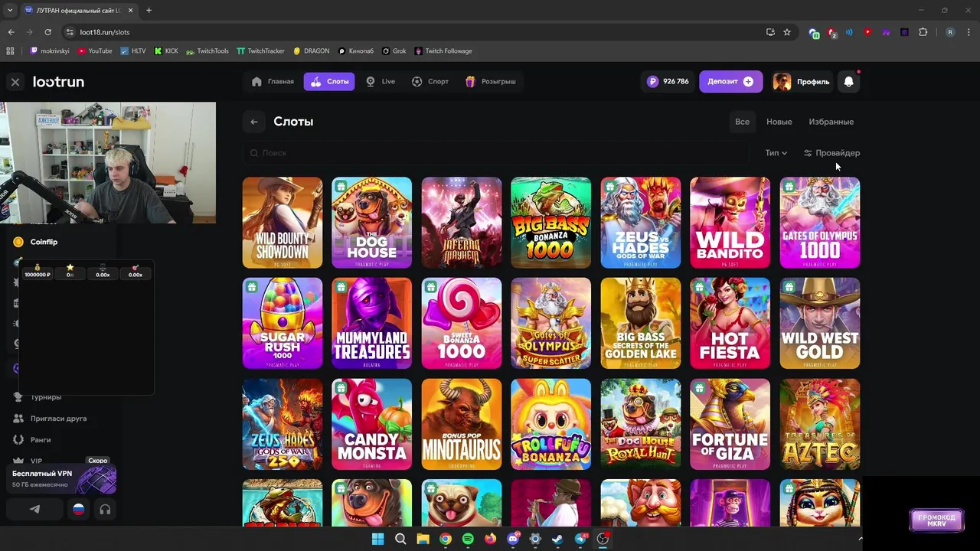The height and width of the screenshot is (551, 980).
Task: Open support via the headphones icon
Action: 105,509
